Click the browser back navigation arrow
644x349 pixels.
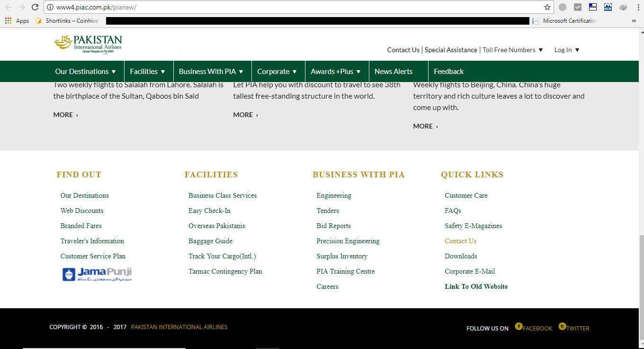8,7
